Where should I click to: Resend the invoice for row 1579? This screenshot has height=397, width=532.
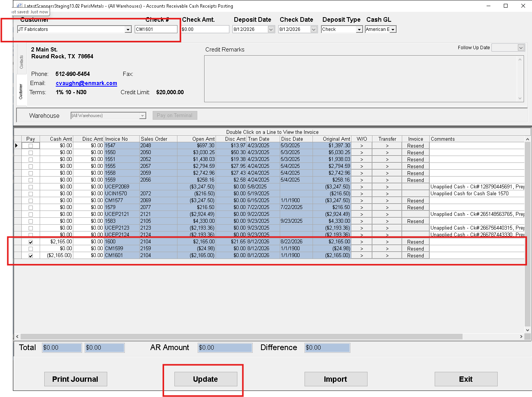pos(416,207)
